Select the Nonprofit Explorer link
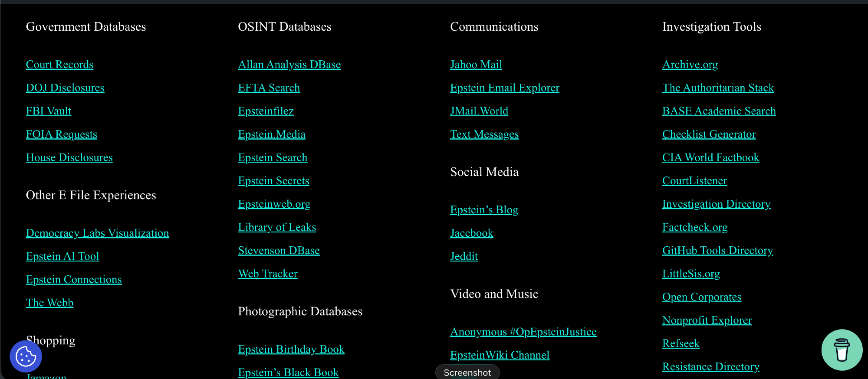The height and width of the screenshot is (379, 868). (707, 320)
